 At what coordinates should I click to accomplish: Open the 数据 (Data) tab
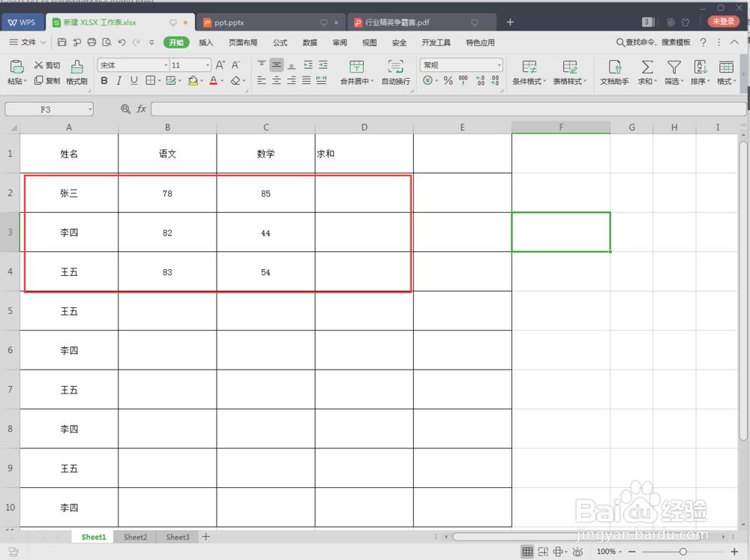(310, 43)
